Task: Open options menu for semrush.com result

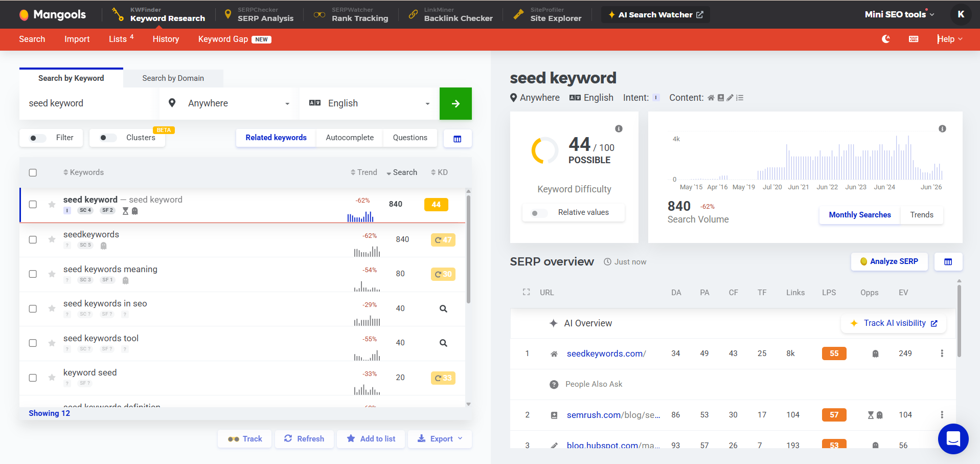Action: coord(942,415)
